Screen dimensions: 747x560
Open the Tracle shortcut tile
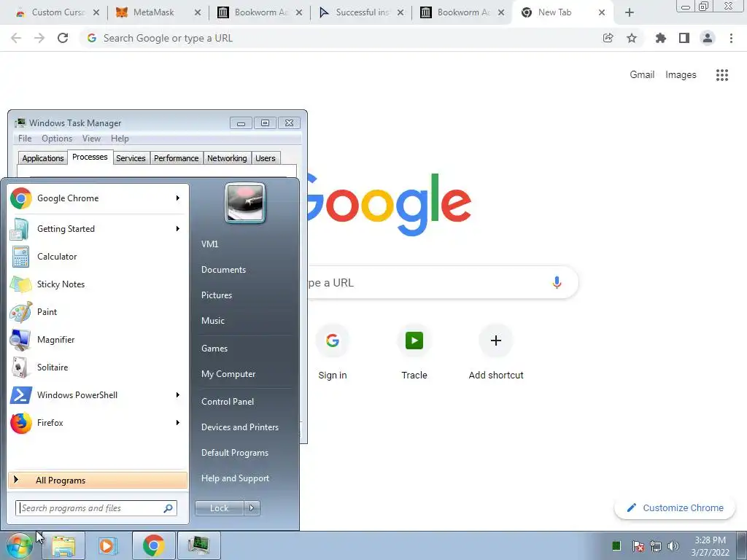[414, 352]
